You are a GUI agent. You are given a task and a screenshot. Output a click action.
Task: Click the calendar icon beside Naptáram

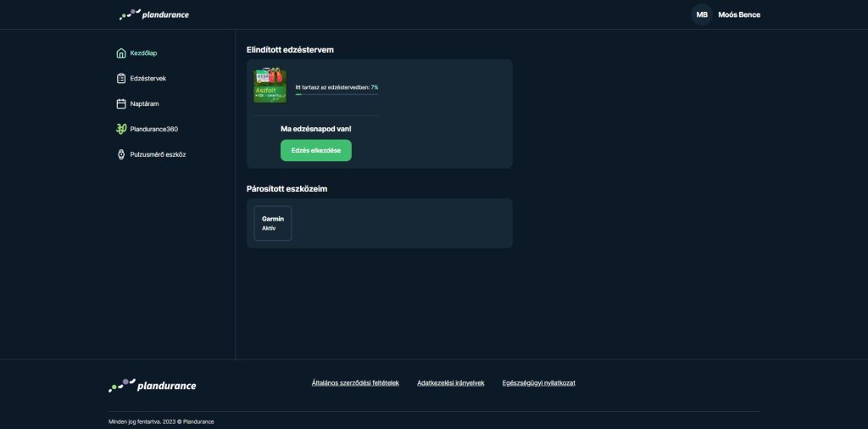point(121,104)
